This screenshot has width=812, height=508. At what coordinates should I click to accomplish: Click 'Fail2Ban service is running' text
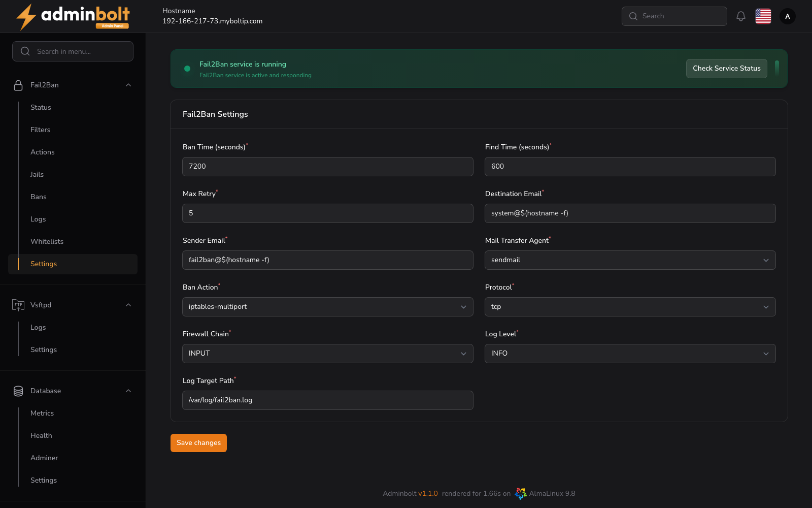pos(243,65)
